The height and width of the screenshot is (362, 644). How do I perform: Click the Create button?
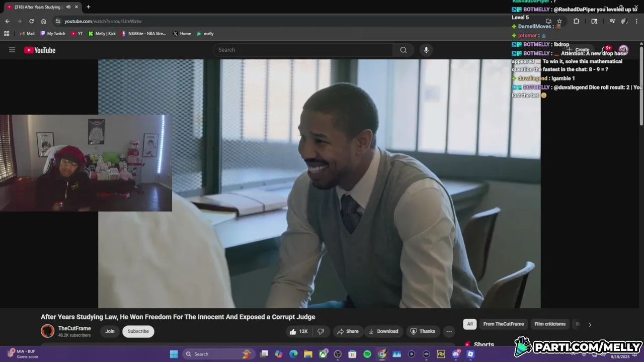click(x=579, y=50)
